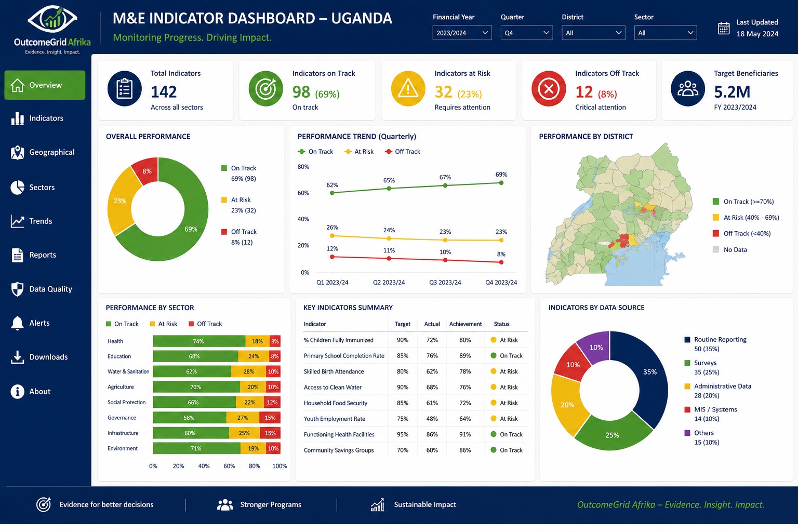
Task: Click the Indicators on Track target icon
Action: 266,89
